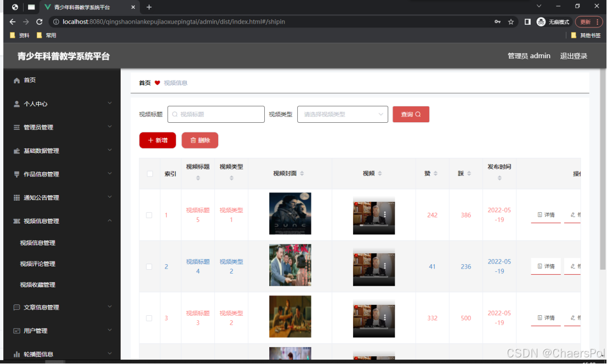The image size is (607, 364).
Task: Click the sort arrows beside 赞 column header
Action: coord(435,173)
